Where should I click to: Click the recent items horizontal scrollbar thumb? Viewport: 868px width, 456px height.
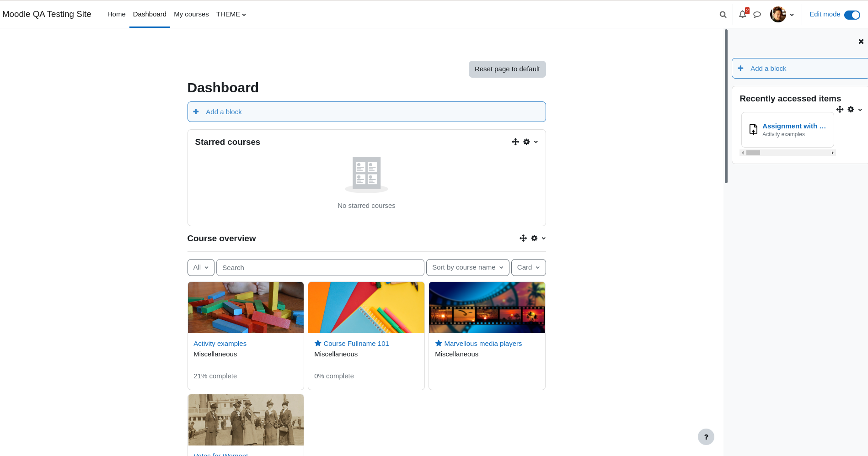click(x=753, y=153)
